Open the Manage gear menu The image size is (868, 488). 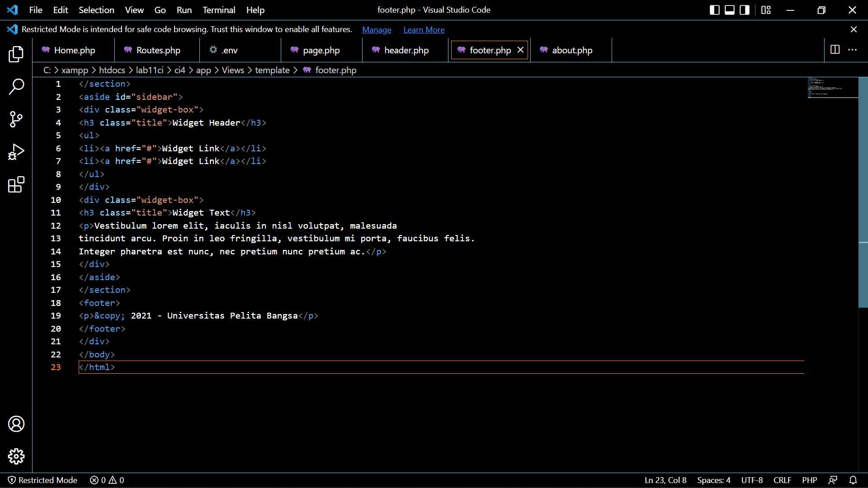16,456
